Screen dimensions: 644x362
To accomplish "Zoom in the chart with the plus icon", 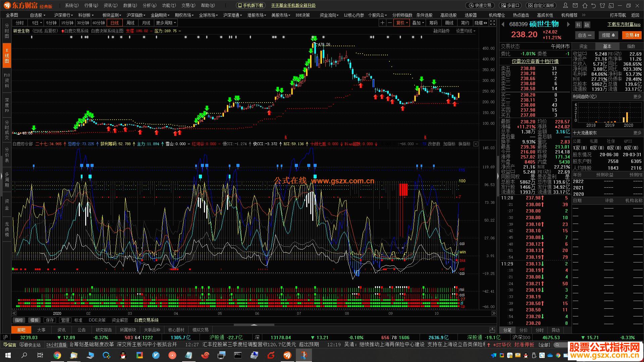I will [x=382, y=23].
